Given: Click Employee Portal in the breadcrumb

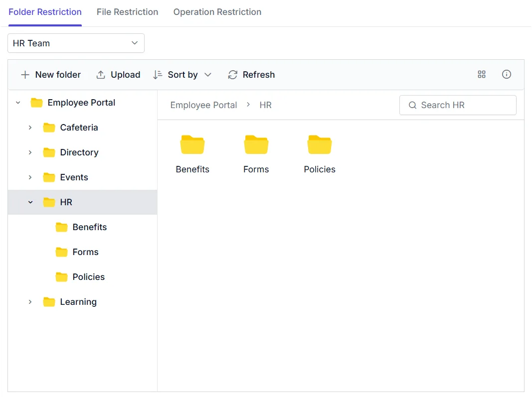Looking at the screenshot, I should tap(203, 105).
